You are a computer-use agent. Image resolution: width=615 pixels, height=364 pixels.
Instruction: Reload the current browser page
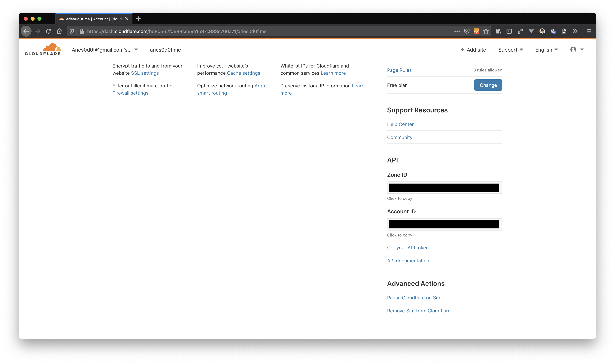click(x=48, y=31)
